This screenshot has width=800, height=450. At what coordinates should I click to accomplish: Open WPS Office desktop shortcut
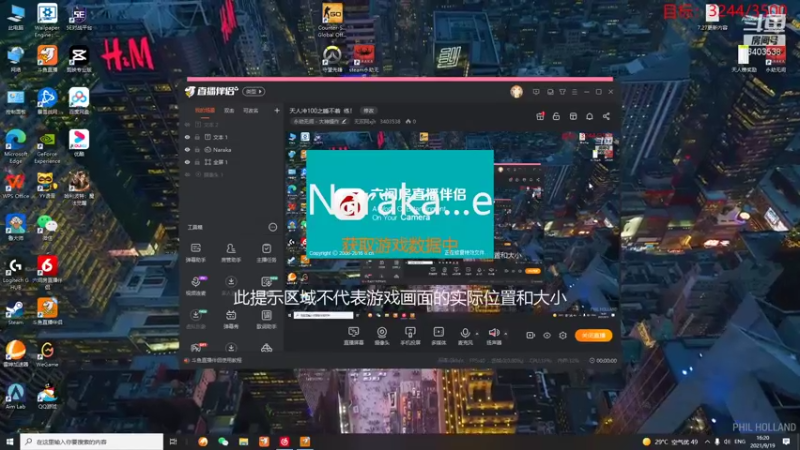[15, 185]
